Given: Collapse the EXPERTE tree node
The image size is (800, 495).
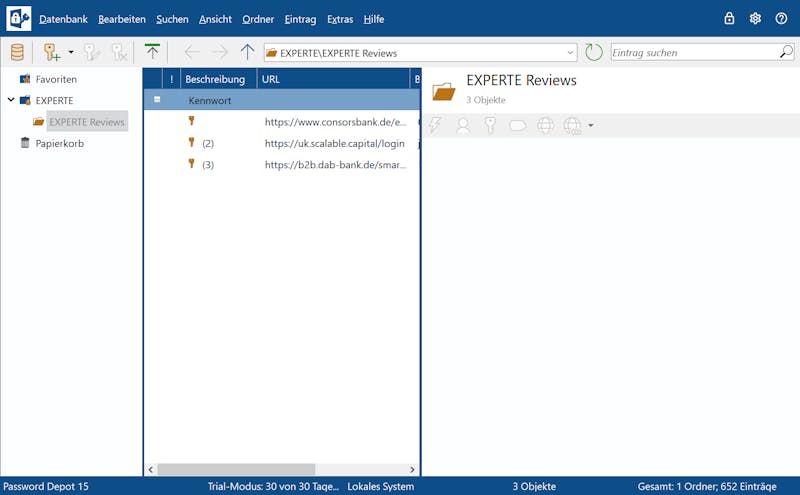Looking at the screenshot, I should coord(11,100).
